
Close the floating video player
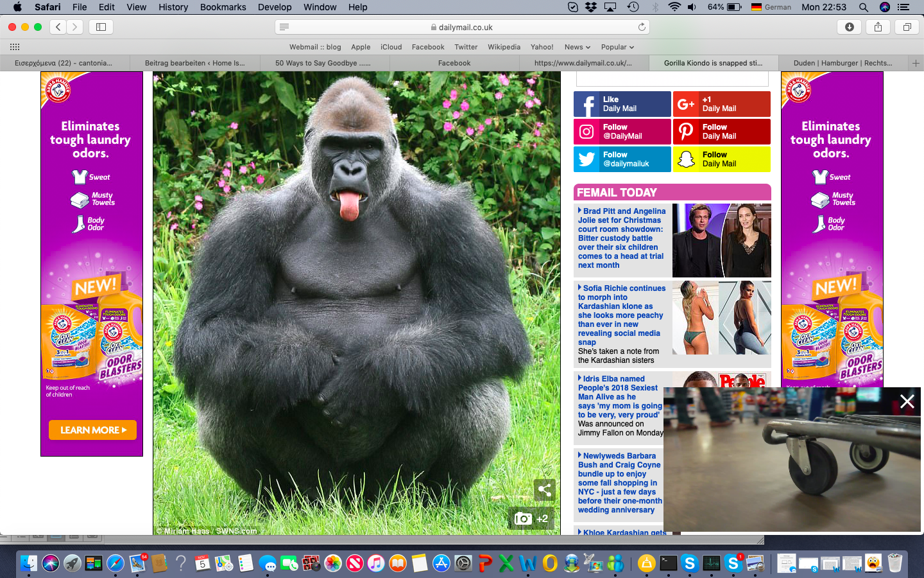pos(907,401)
